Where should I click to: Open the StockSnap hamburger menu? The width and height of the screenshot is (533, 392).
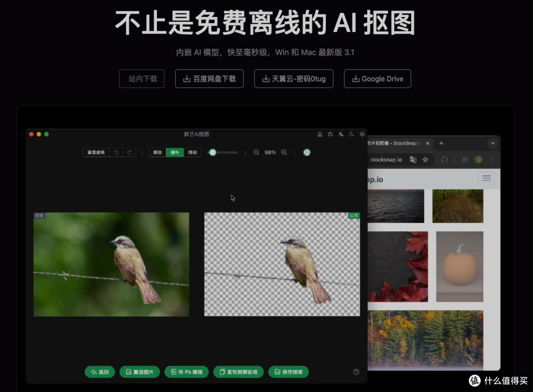[x=487, y=178]
